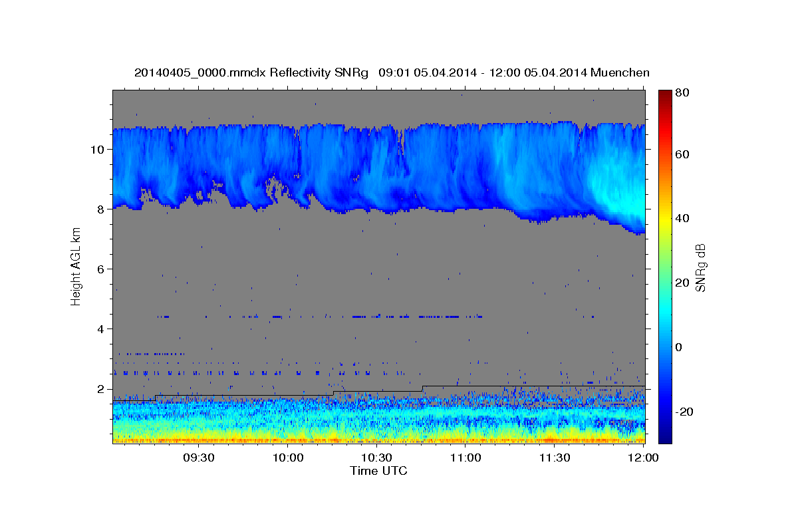Click the colorbar value 60
The width and height of the screenshot is (798, 532).
click(684, 154)
